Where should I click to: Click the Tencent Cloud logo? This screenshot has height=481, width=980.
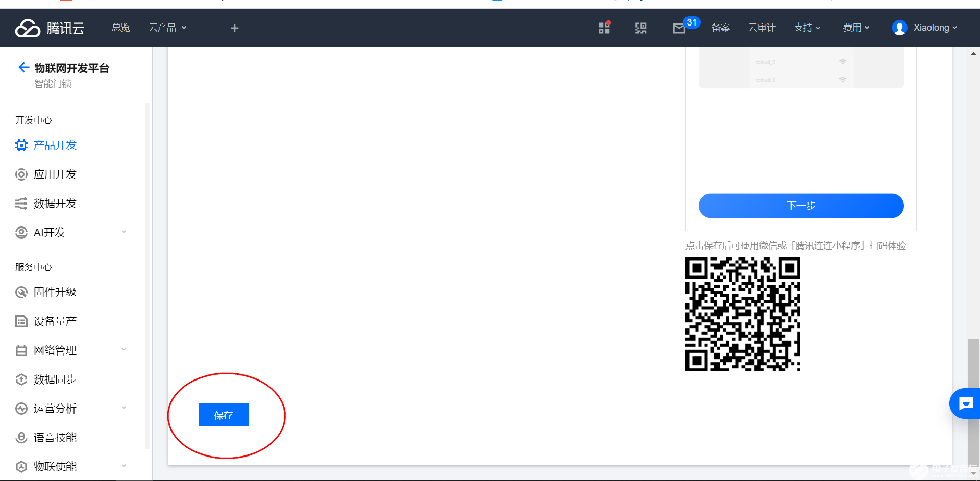tap(50, 28)
